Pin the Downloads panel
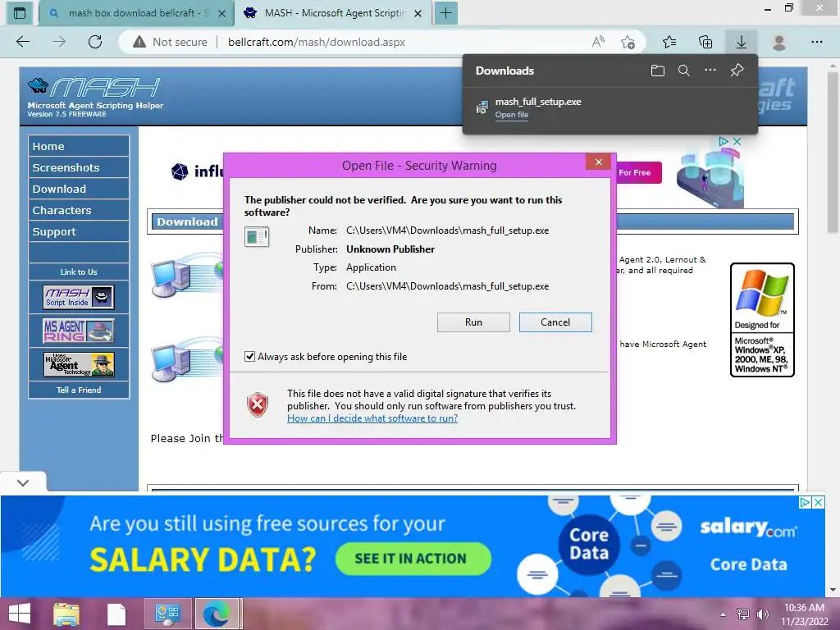This screenshot has width=840, height=630. (x=737, y=71)
